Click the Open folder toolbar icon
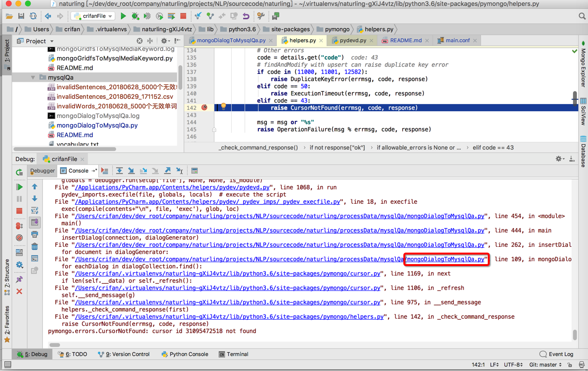The width and height of the screenshot is (588, 371). 9,16
